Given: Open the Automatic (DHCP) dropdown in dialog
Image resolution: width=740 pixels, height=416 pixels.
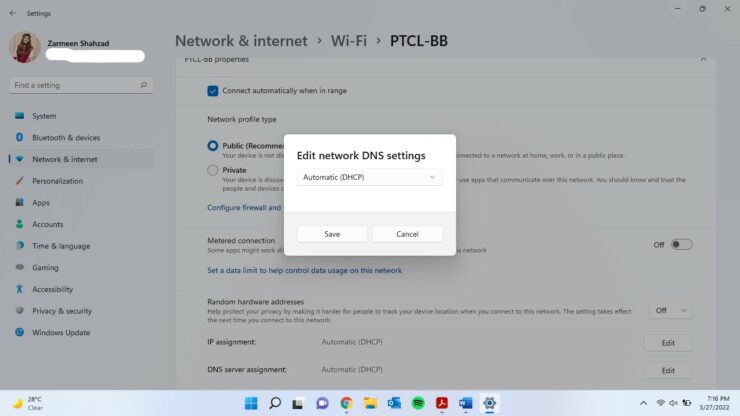Looking at the screenshot, I should pyautogui.click(x=370, y=177).
